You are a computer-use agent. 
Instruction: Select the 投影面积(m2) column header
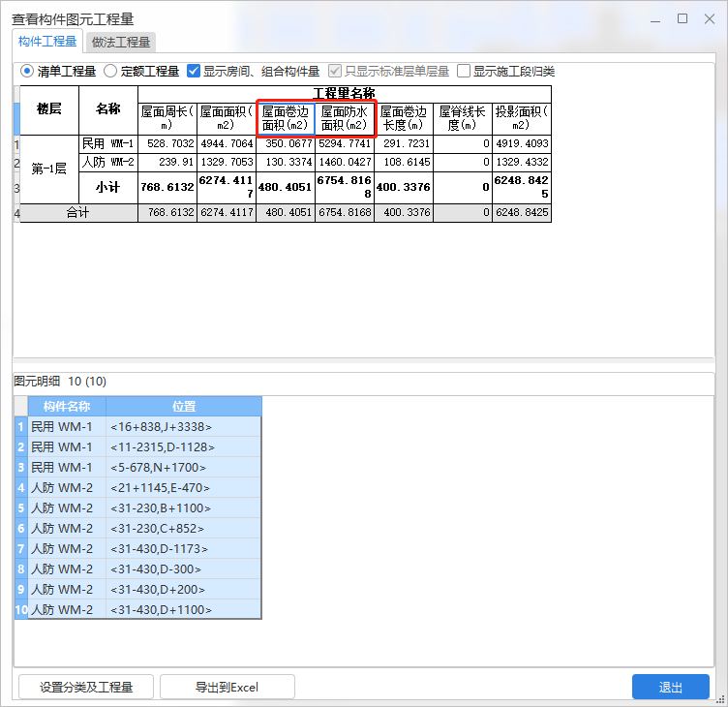[x=521, y=118]
